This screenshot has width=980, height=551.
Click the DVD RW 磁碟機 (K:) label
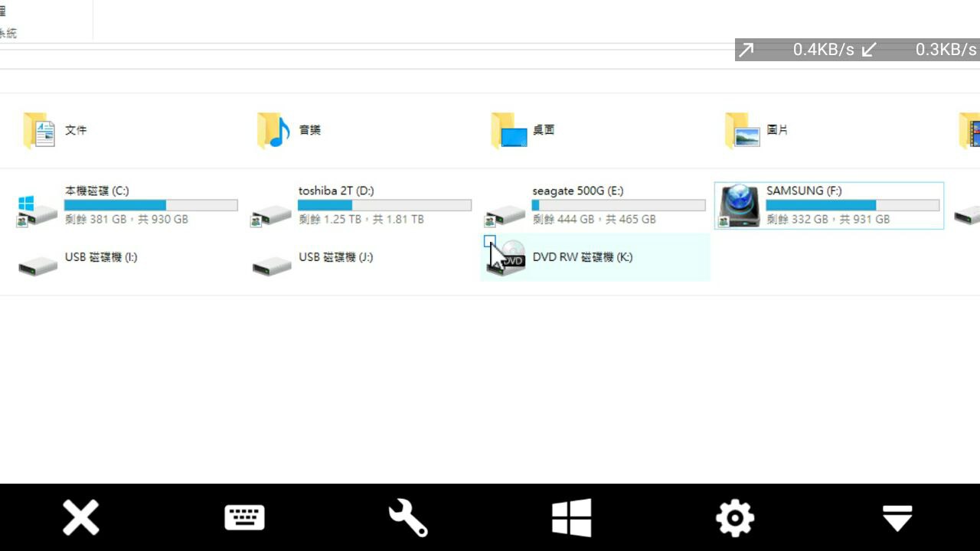coord(583,257)
